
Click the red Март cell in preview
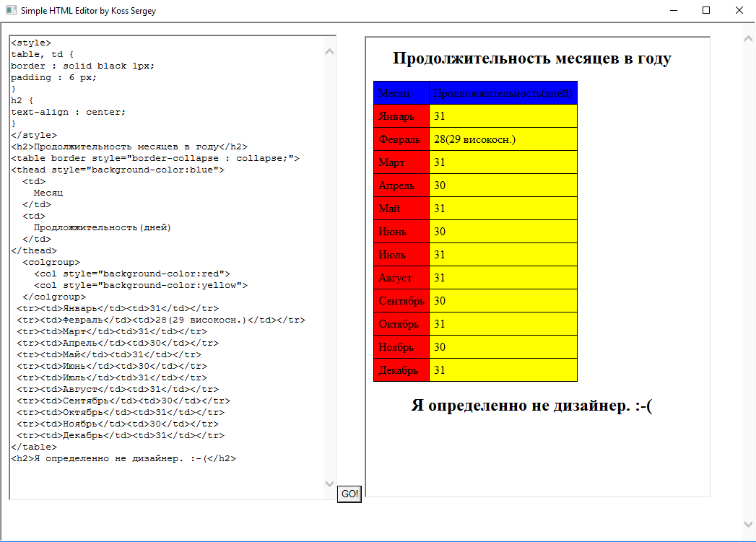401,162
